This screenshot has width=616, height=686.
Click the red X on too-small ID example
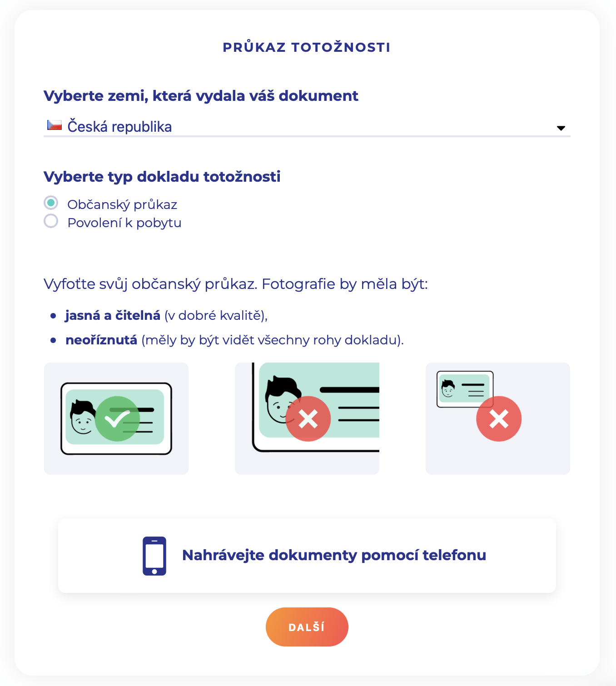499,419
